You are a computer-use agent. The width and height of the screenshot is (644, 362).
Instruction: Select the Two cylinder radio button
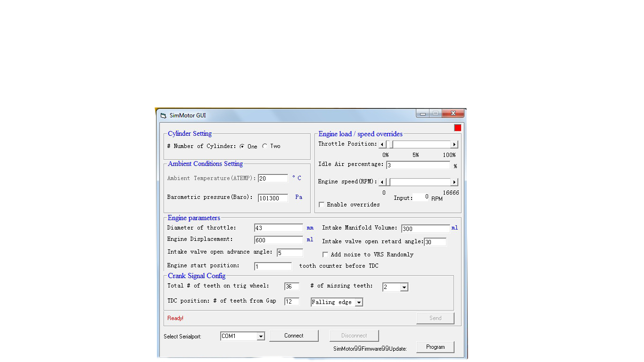click(x=265, y=146)
